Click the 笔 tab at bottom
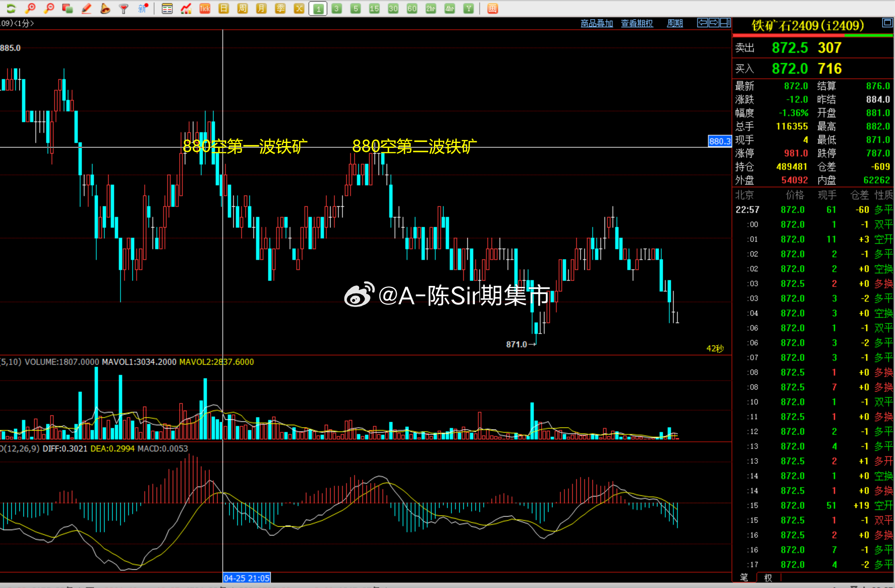 [744, 577]
